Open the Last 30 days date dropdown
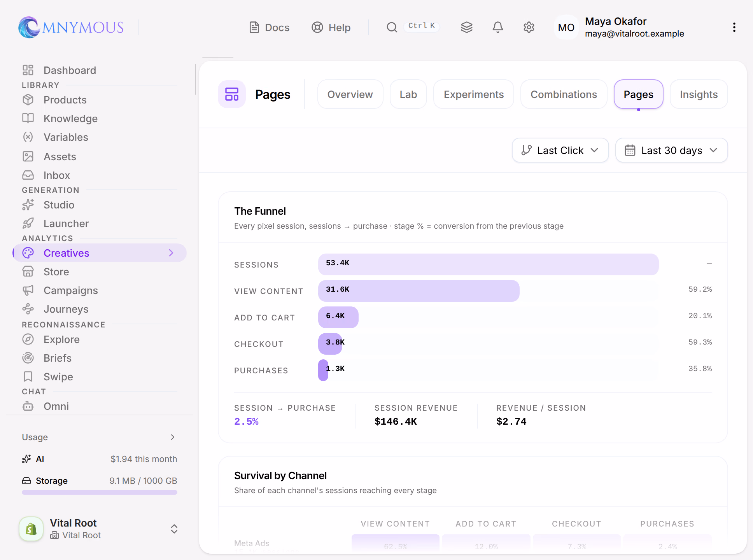Viewport: 753px width, 560px height. pos(672,150)
